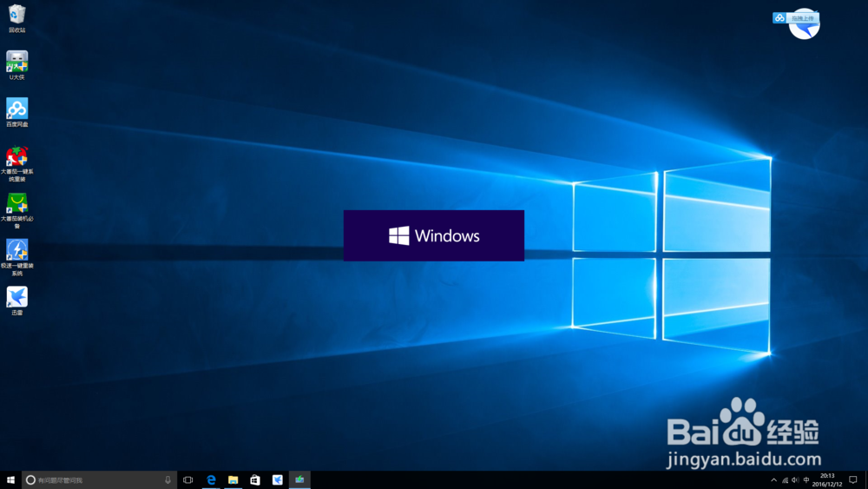The image size is (868, 489).
Task: Show hidden system tray icons
Action: pos(774,480)
